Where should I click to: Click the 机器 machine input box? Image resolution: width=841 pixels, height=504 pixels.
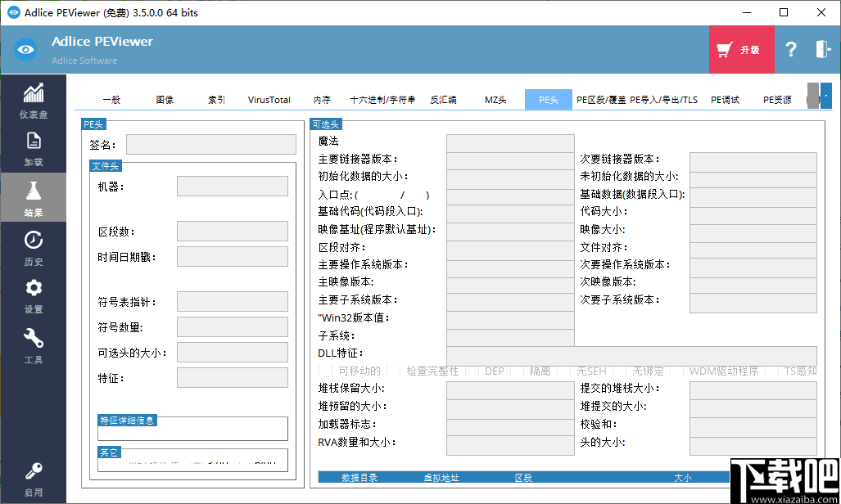[232, 186]
